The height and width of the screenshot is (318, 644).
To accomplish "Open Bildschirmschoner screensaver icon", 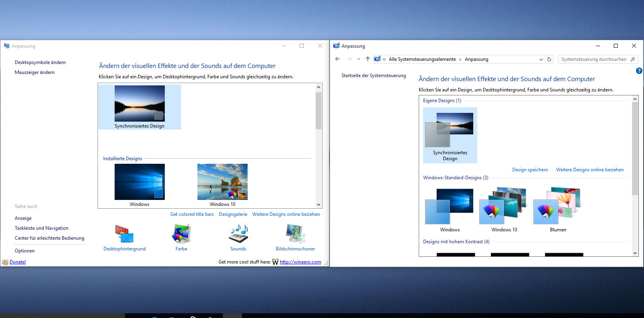I will 295,234.
